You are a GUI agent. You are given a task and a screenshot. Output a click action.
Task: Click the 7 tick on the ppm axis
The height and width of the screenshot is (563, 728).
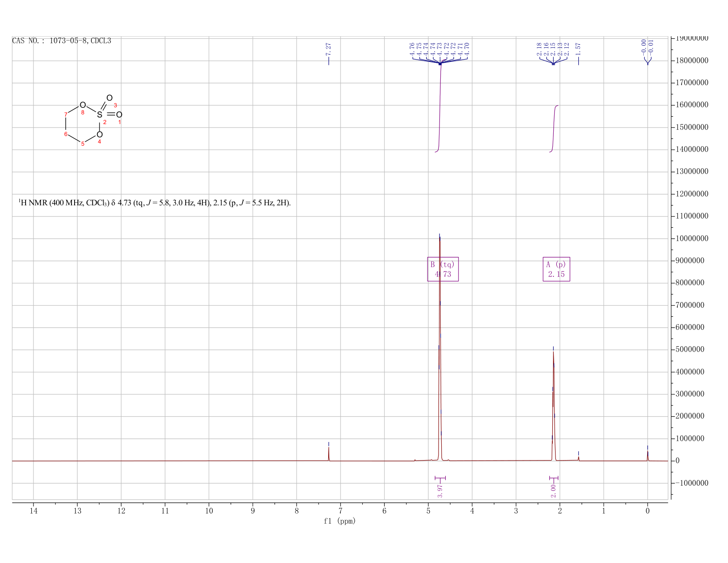point(341,511)
